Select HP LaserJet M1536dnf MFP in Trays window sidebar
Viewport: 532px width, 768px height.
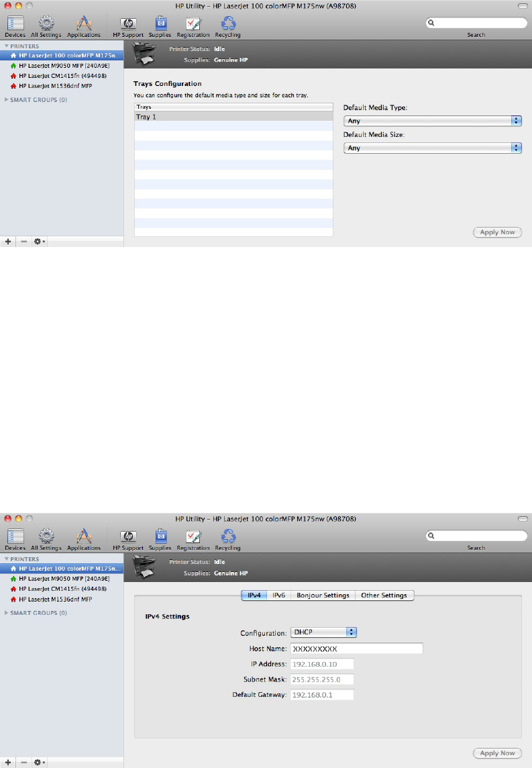62,86
